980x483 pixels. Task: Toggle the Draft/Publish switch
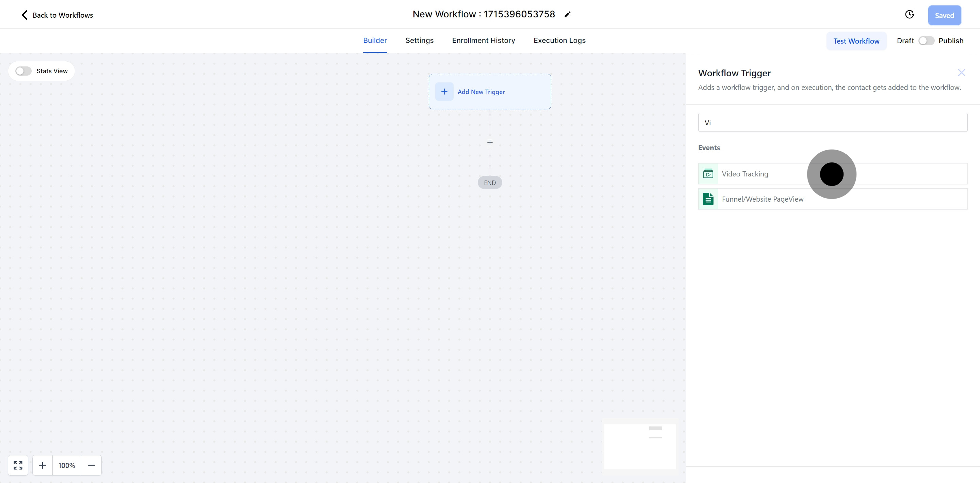[x=926, y=41]
